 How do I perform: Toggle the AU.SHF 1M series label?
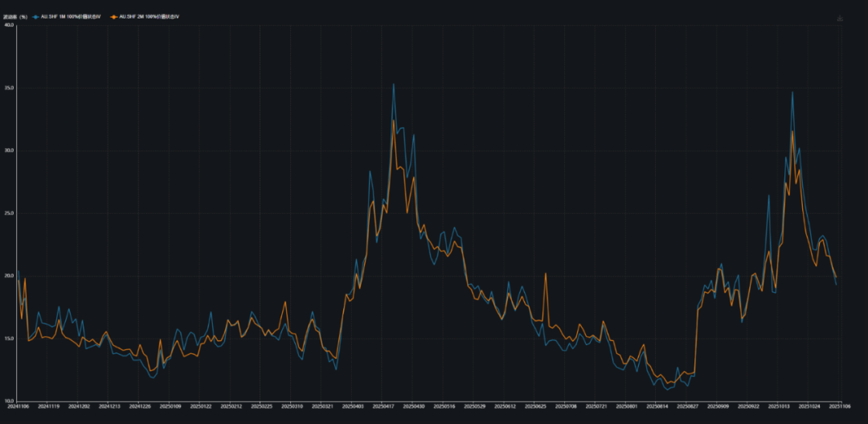click(x=71, y=16)
